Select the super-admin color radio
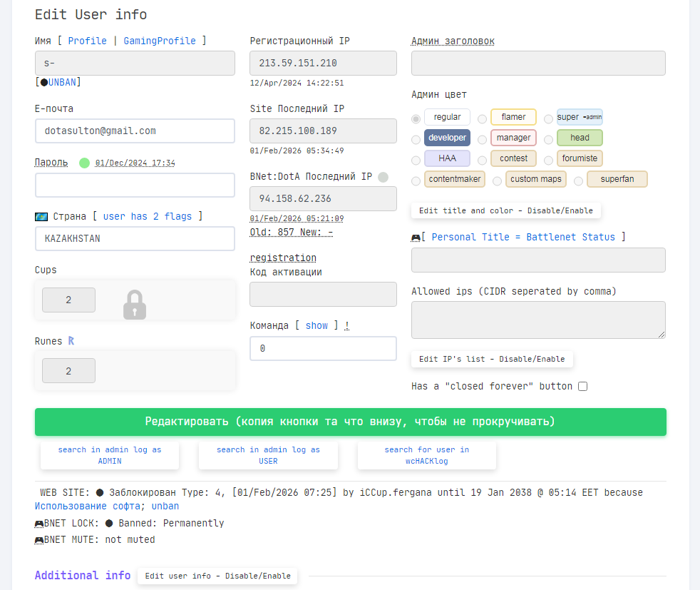The image size is (700, 590). point(548,119)
